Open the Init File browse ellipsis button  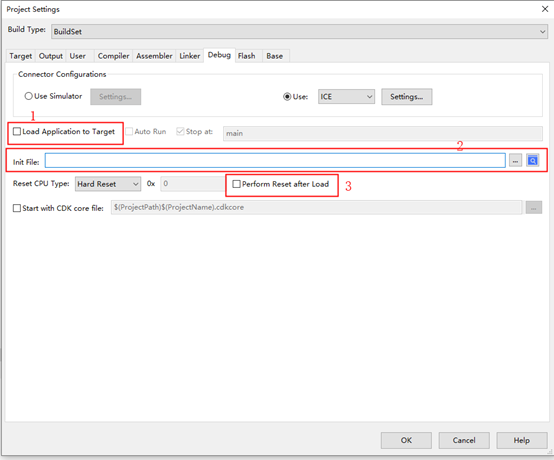[x=515, y=161]
